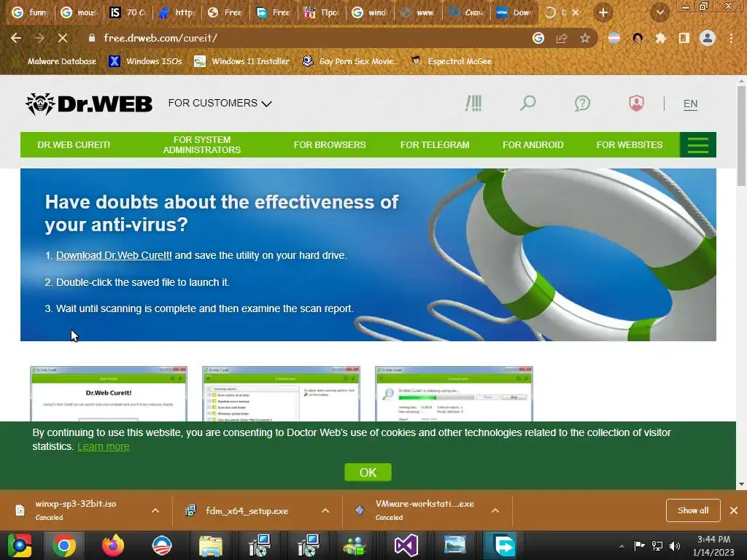
Task: Select the DR.WEB CUREIT! menu item
Action: click(74, 145)
